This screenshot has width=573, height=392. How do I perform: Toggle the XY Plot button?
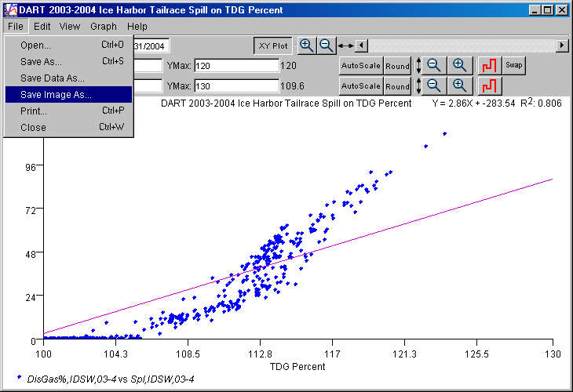click(x=274, y=45)
